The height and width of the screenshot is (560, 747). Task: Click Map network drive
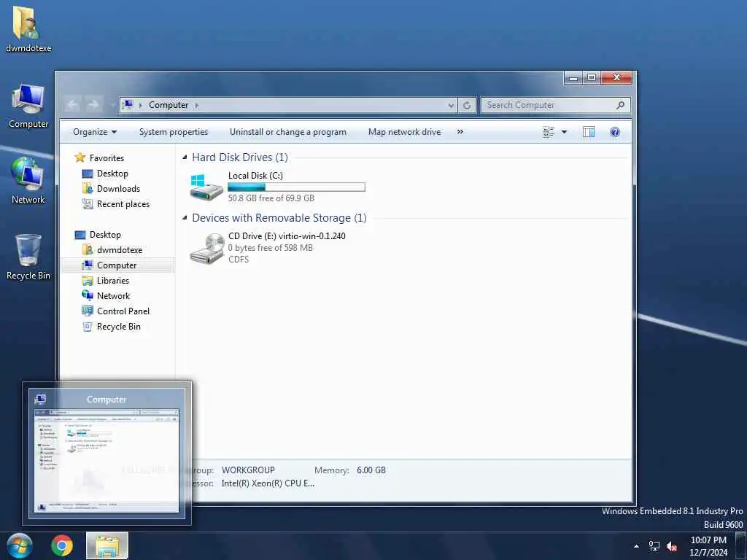[x=404, y=132]
